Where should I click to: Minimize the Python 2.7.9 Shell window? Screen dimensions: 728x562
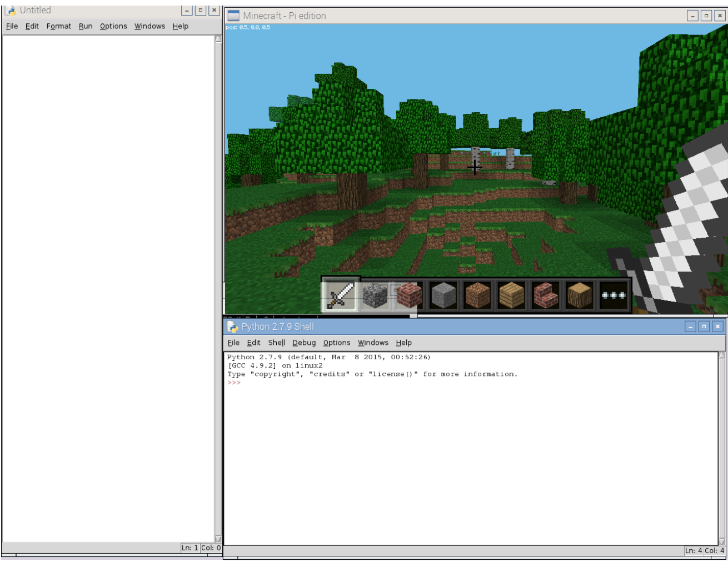pos(690,327)
